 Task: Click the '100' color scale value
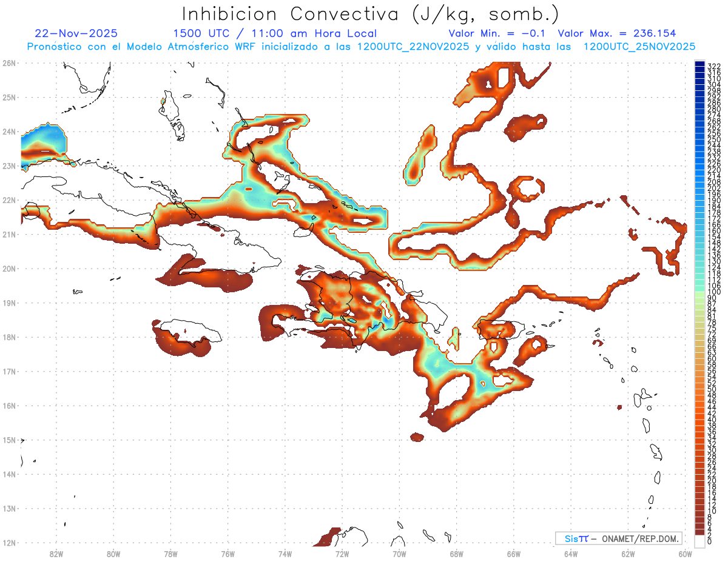(x=713, y=292)
